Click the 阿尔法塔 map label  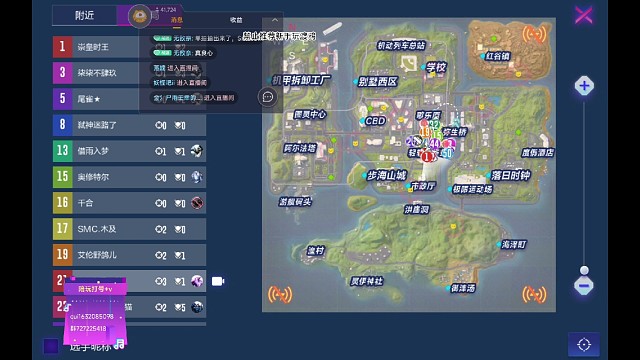(x=300, y=148)
